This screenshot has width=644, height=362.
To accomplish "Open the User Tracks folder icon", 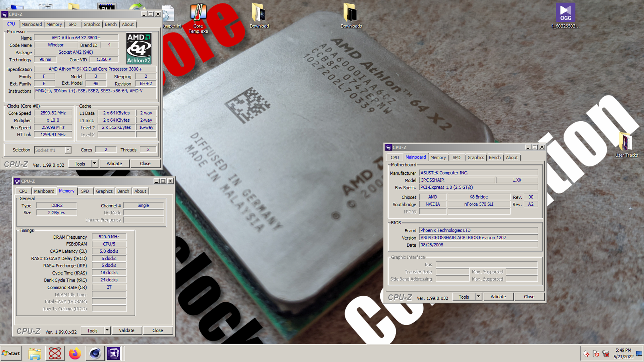I will [626, 145].
